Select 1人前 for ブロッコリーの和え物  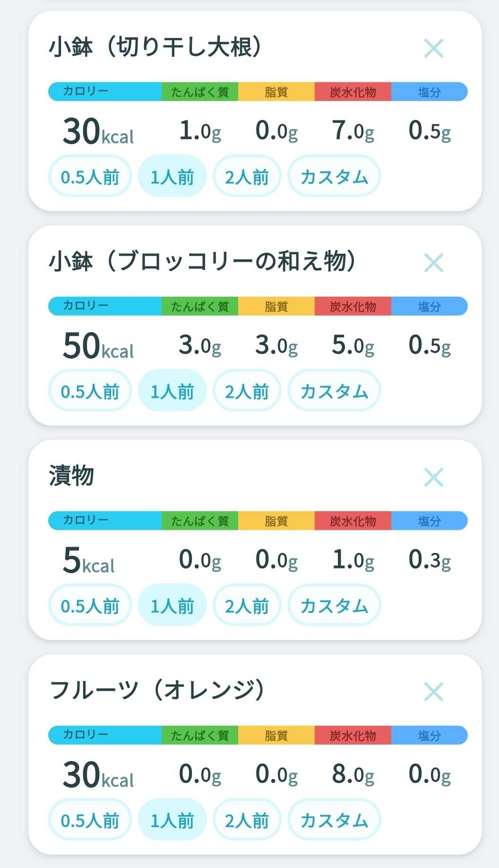[x=172, y=391]
